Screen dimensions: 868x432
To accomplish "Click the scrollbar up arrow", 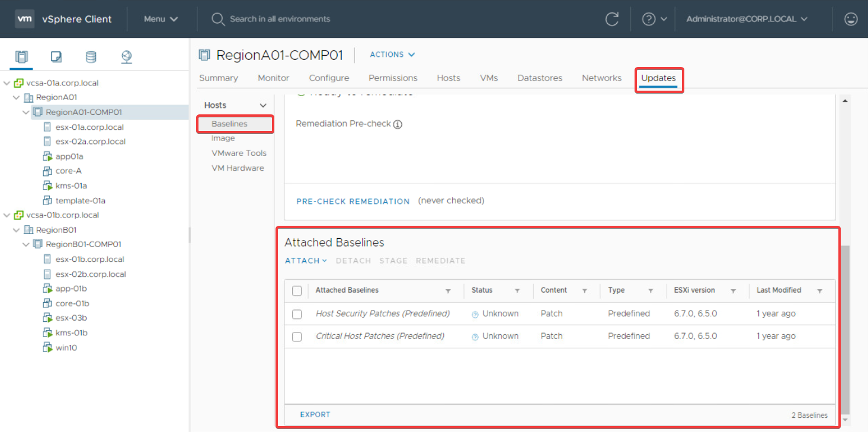I will pyautogui.click(x=845, y=101).
